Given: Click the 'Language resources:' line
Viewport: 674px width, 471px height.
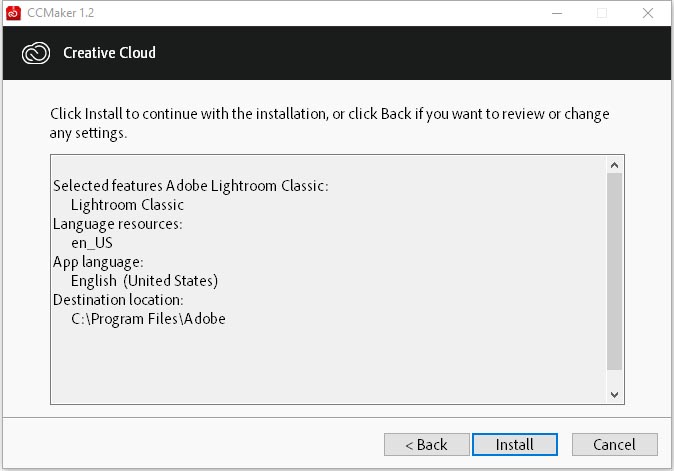Looking at the screenshot, I should [x=117, y=224].
